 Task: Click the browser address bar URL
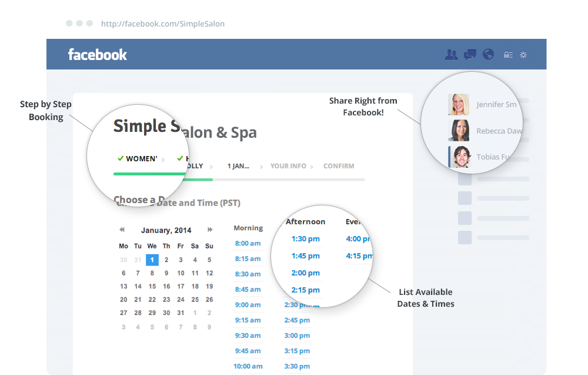pyautogui.click(x=163, y=24)
